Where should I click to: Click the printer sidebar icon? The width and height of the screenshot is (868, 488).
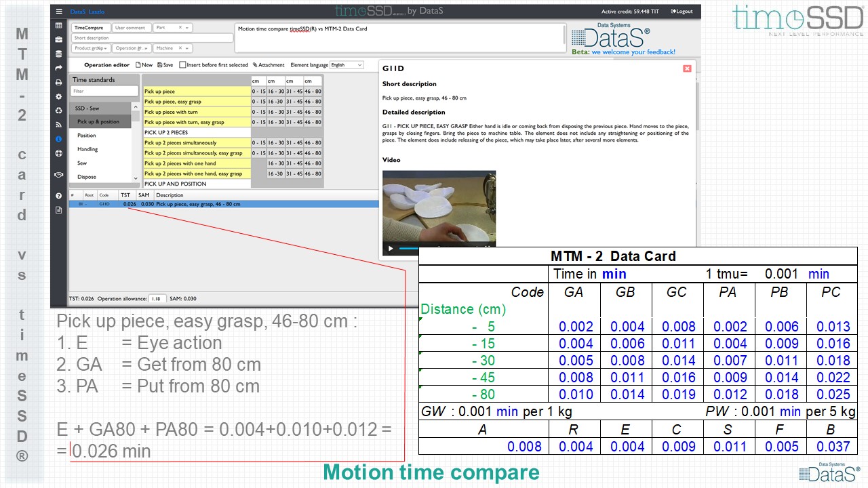coord(59,82)
